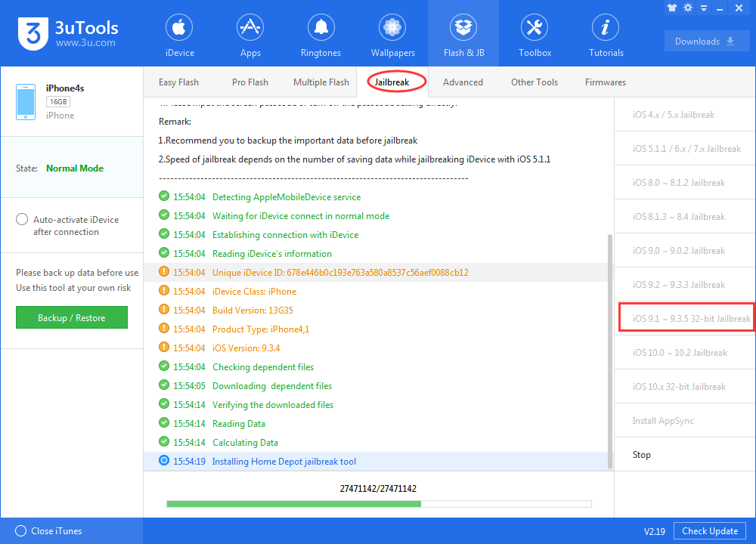Viewport: 756px width, 544px height.
Task: Open the Apps section icon
Action: click(250, 27)
